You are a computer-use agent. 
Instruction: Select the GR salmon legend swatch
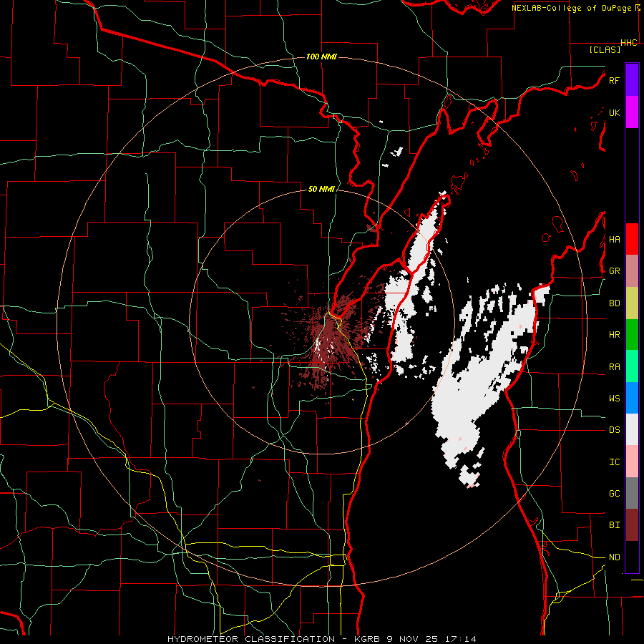tap(632, 270)
